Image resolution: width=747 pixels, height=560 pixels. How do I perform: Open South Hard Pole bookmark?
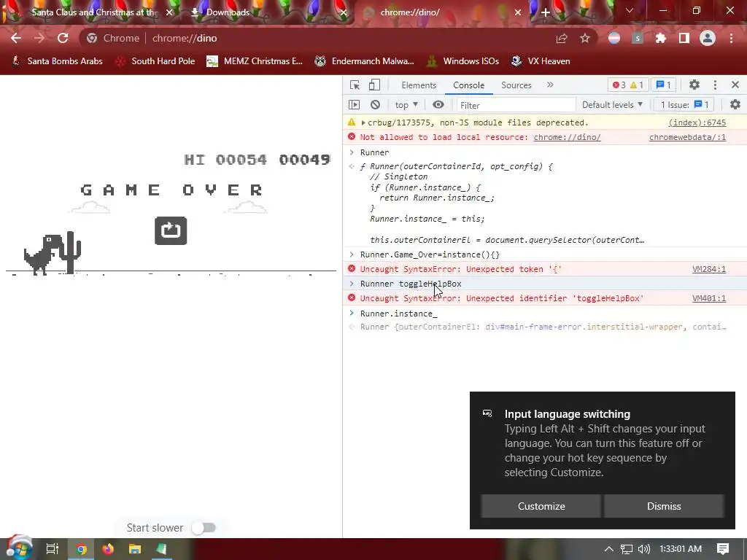pos(155,61)
